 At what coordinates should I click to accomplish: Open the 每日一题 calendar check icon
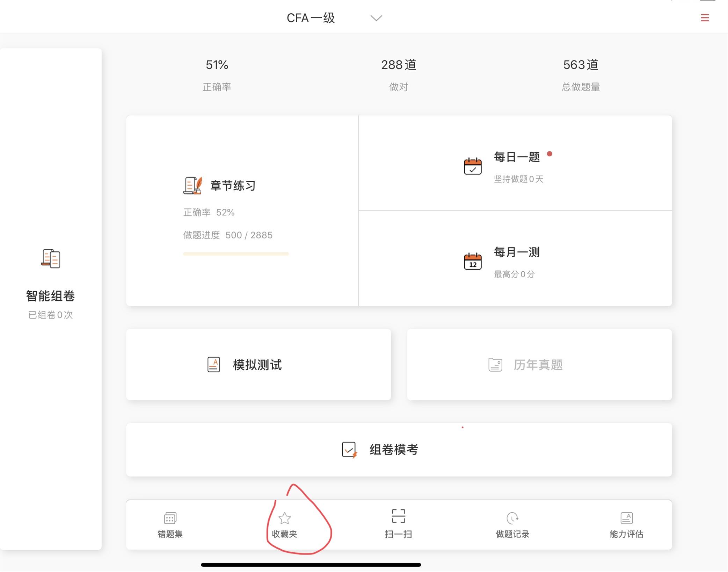473,166
